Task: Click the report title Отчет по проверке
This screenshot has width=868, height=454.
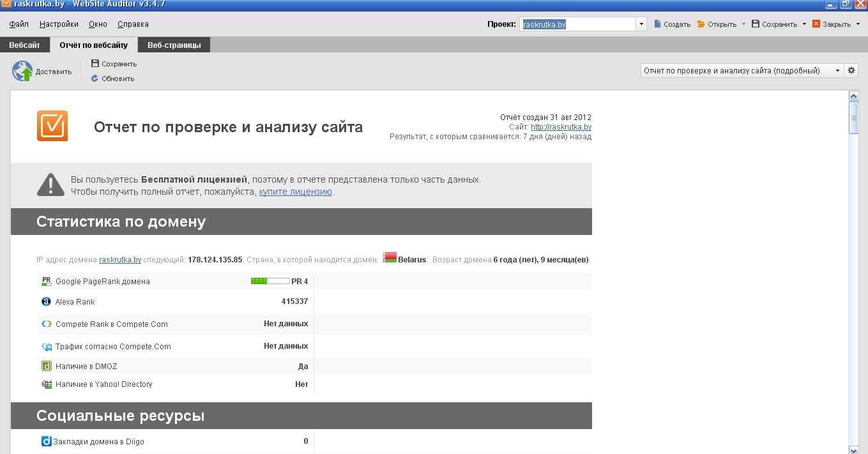Action: (x=228, y=127)
